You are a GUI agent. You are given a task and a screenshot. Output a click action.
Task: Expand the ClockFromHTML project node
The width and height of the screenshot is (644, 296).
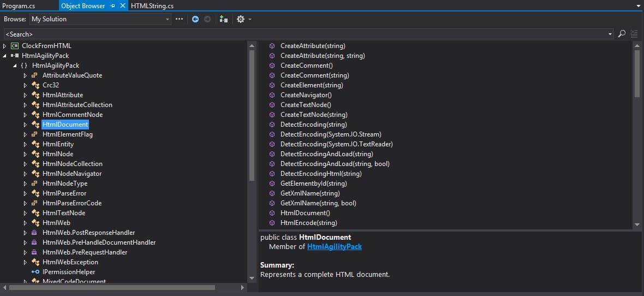[x=4, y=46]
